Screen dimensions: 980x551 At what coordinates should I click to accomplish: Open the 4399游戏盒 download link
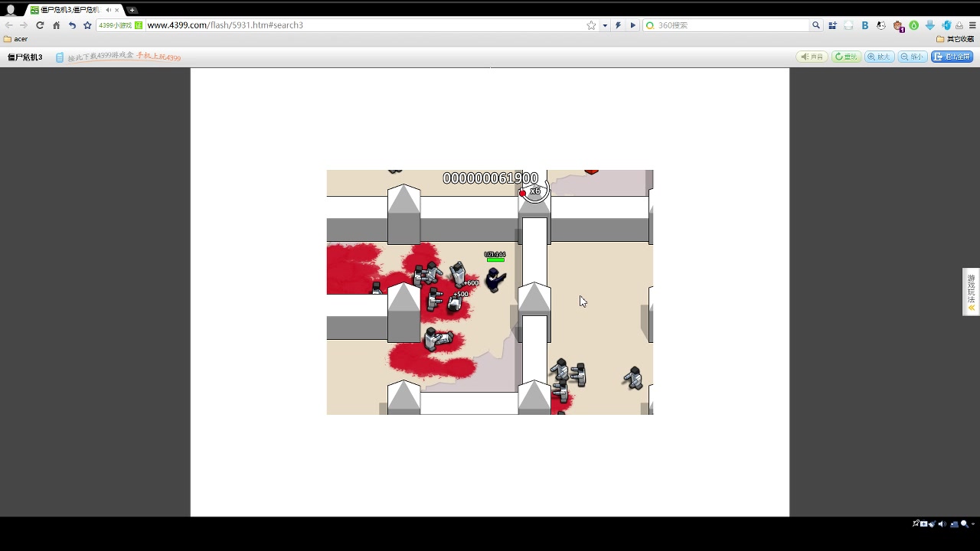119,57
